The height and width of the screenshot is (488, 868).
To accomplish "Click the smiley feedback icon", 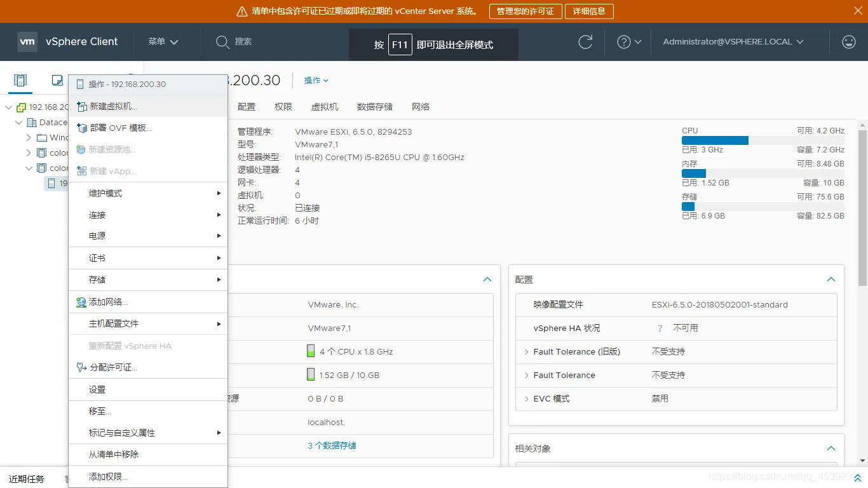I will tap(848, 42).
